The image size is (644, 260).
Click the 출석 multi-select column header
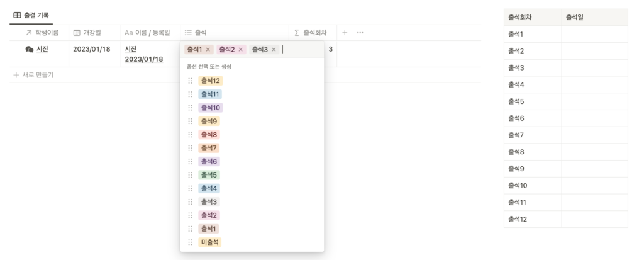pyautogui.click(x=235, y=33)
